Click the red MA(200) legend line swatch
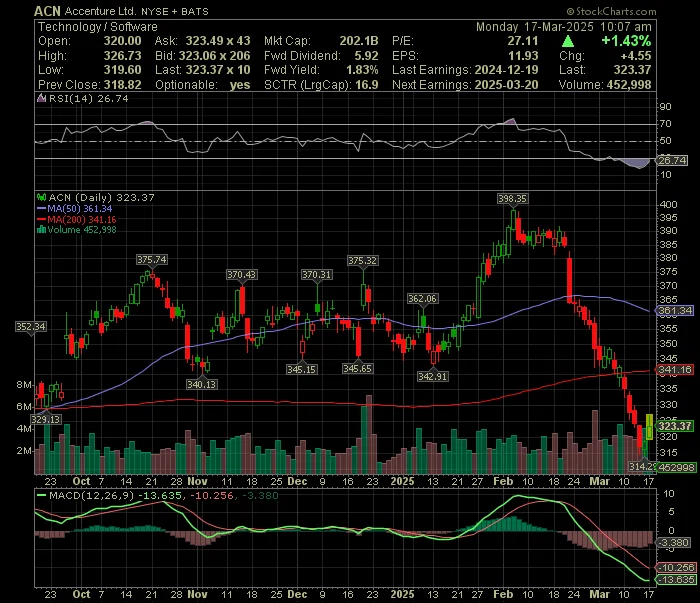Screen dimensions: 700x603 coord(42,219)
